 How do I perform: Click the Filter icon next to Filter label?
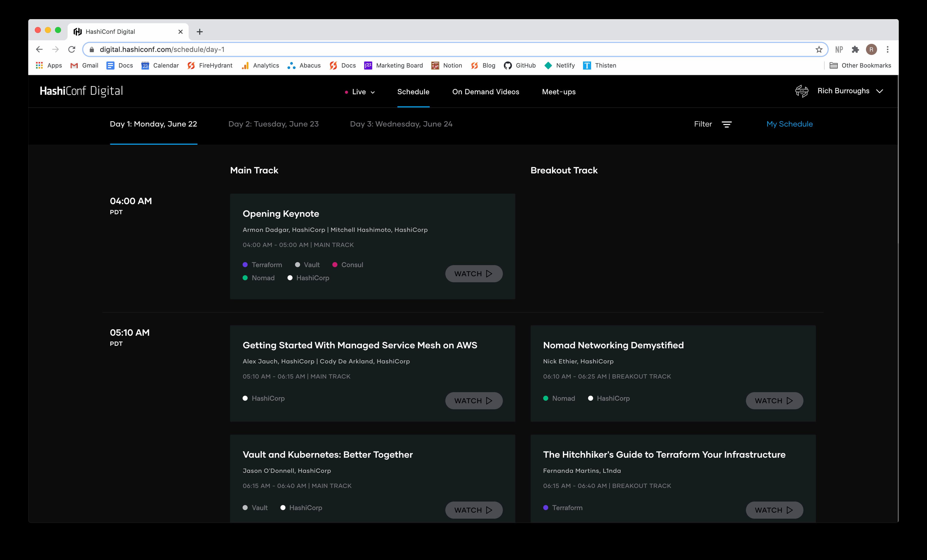point(726,125)
